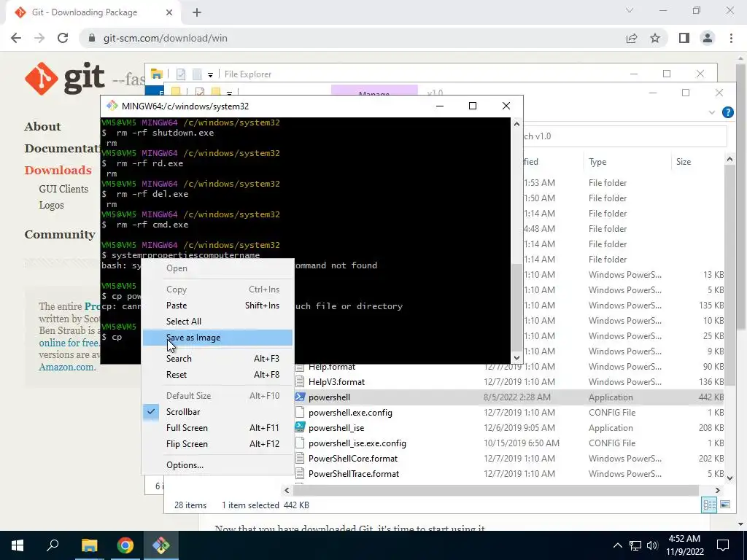Choose Search in context menu

pyautogui.click(x=217, y=359)
